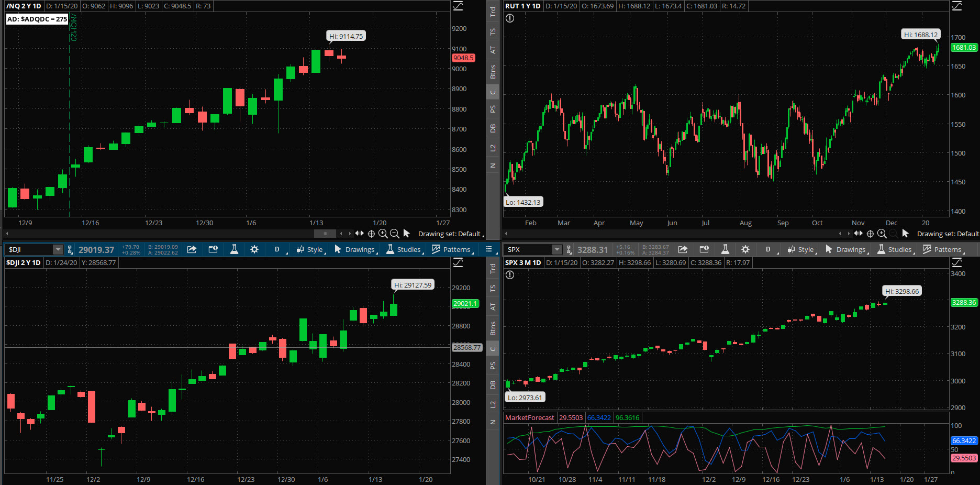Click Drawings button in $DJI toolbar
Image resolution: width=980 pixels, height=485 pixels.
tap(355, 249)
